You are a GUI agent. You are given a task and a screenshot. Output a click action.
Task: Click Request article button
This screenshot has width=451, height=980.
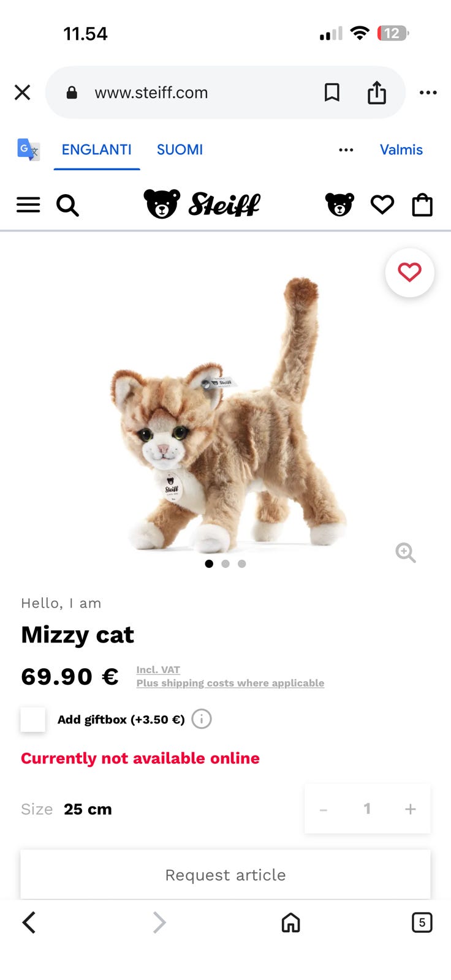click(x=225, y=875)
